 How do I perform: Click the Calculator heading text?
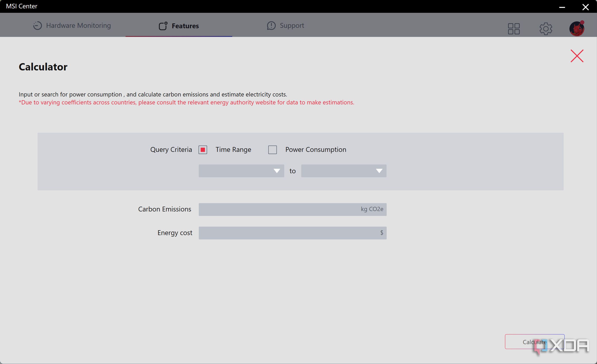pos(43,67)
